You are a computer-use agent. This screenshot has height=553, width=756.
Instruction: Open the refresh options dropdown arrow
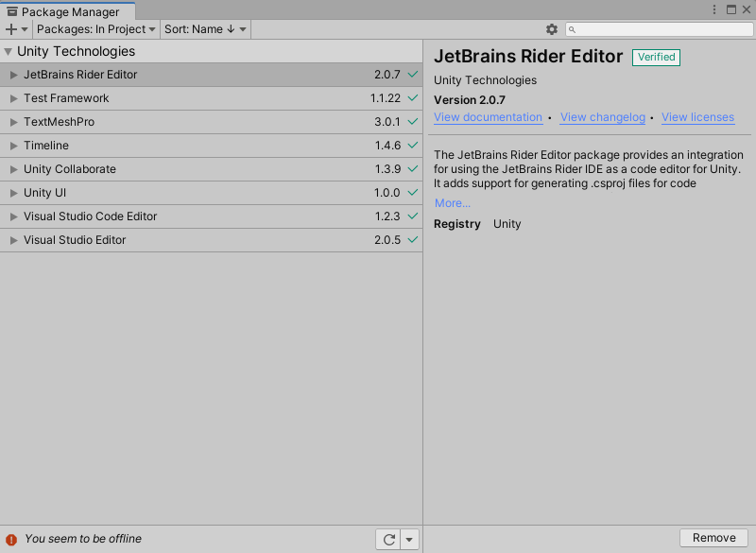click(x=409, y=539)
